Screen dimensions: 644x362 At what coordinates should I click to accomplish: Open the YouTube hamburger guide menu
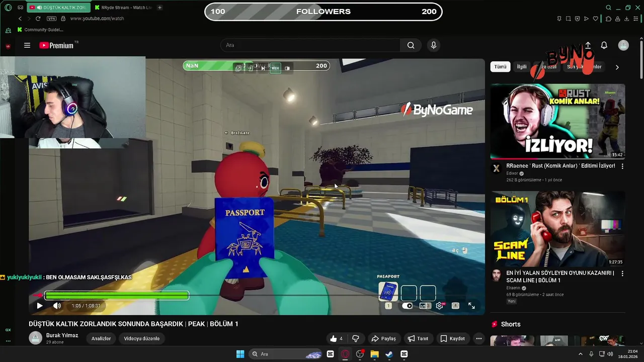(x=27, y=45)
